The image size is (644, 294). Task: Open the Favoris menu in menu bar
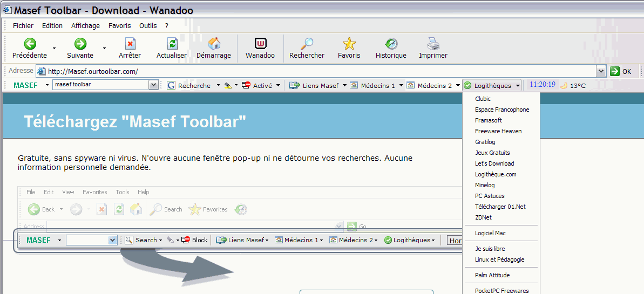point(119,25)
